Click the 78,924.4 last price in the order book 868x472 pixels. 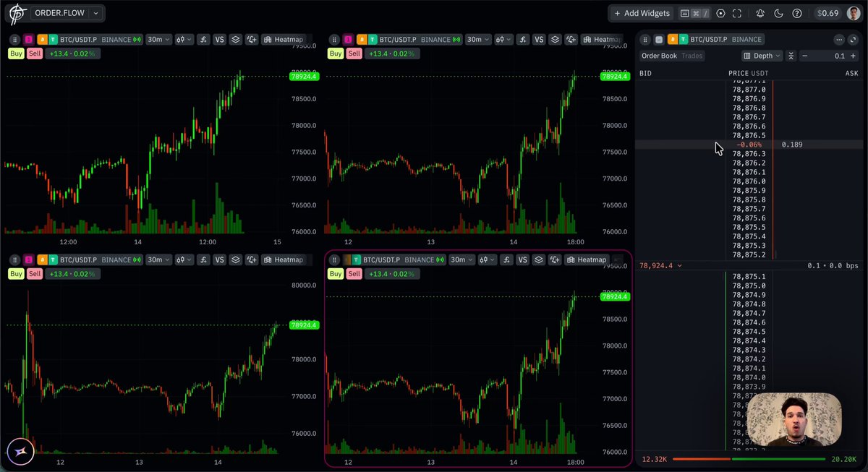656,265
